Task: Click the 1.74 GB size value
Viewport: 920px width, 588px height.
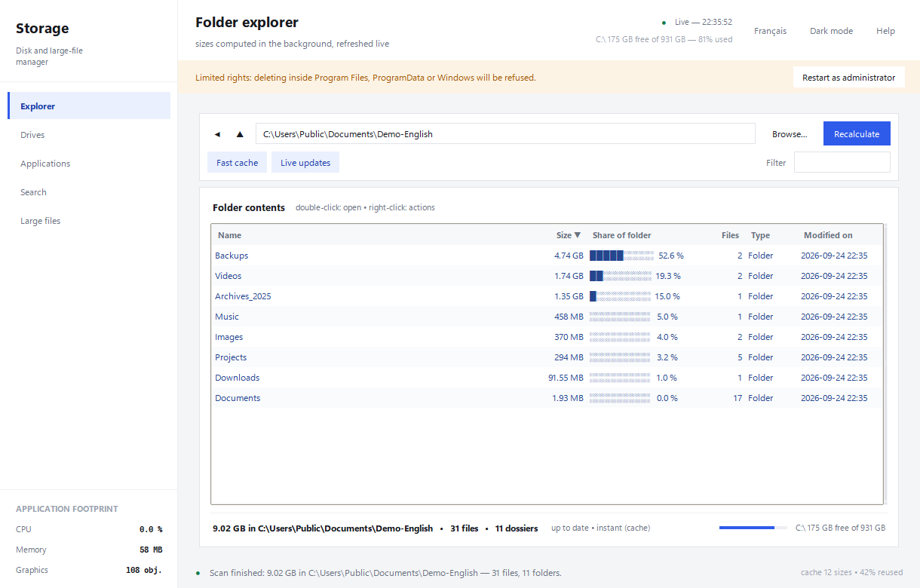Action: point(569,276)
